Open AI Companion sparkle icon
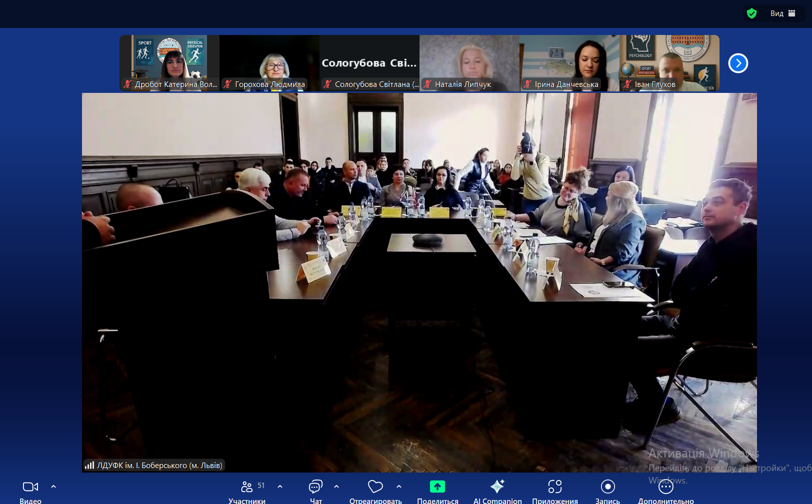This screenshot has width=812, height=504. 497,487
